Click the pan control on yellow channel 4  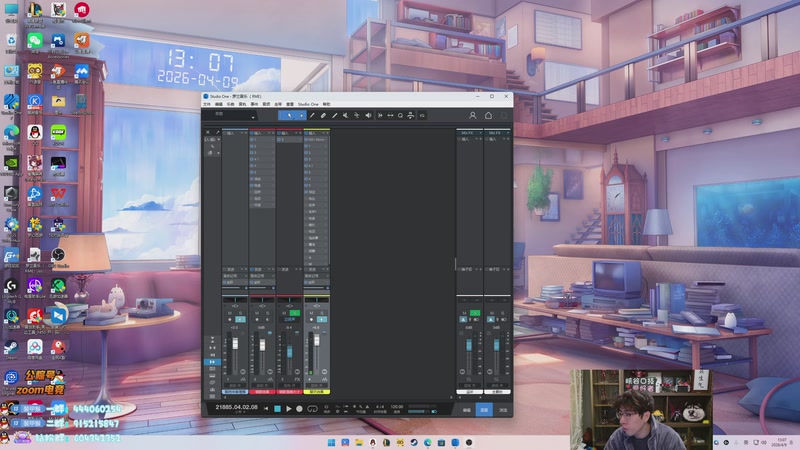(x=317, y=299)
